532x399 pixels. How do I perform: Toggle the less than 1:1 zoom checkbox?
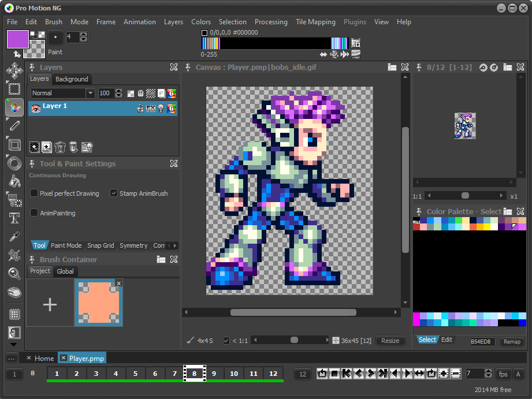[226, 340]
